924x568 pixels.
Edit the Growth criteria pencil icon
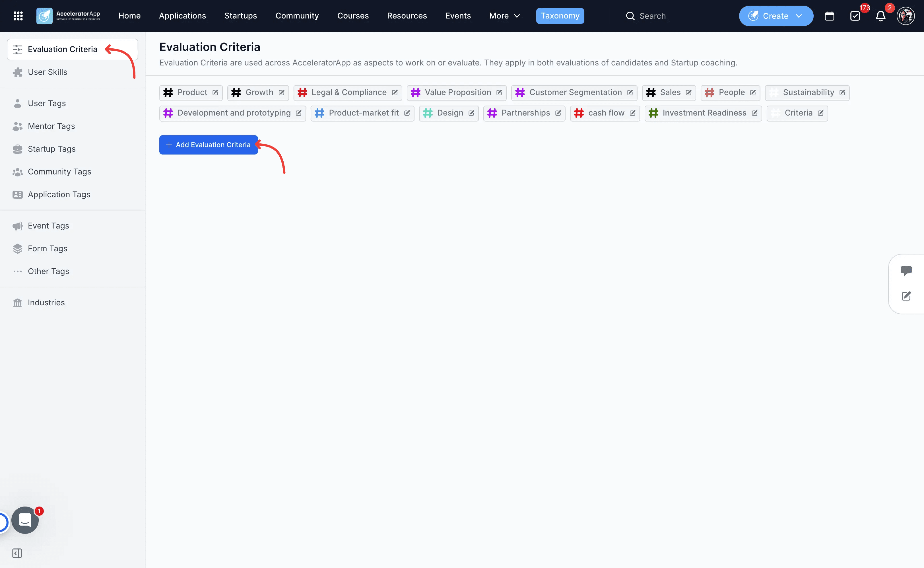pos(282,92)
